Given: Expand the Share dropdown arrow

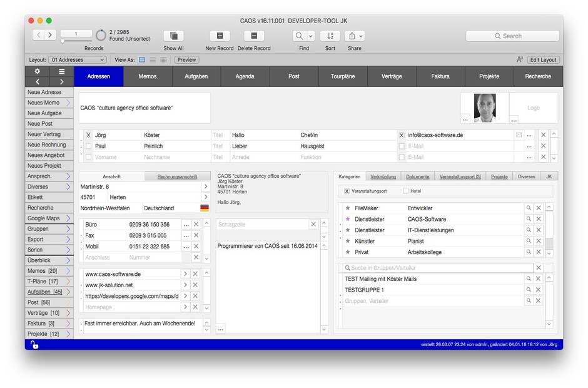Looking at the screenshot, I should (x=361, y=36).
